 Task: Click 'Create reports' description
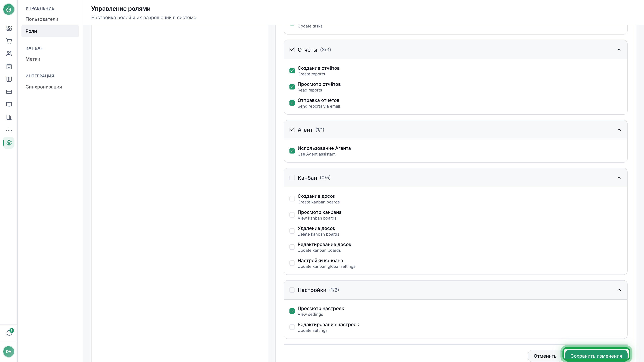(x=311, y=74)
